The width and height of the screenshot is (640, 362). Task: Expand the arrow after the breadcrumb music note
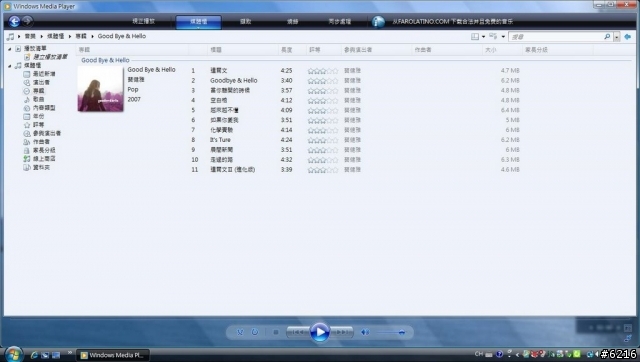[x=19, y=36]
